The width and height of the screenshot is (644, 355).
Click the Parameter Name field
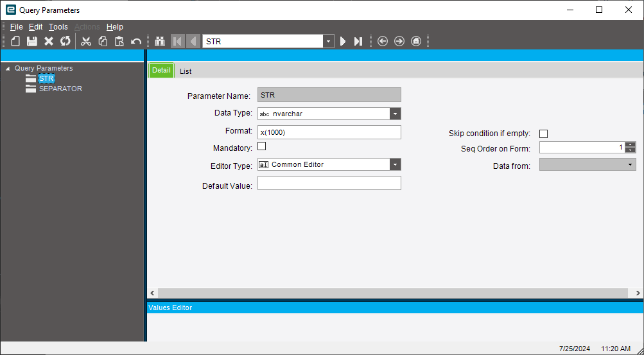[329, 95]
